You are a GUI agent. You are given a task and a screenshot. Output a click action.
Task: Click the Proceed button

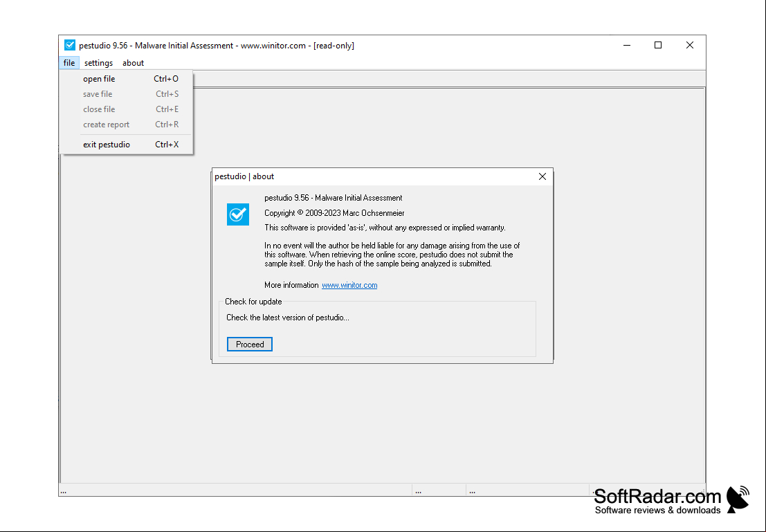pyautogui.click(x=250, y=344)
